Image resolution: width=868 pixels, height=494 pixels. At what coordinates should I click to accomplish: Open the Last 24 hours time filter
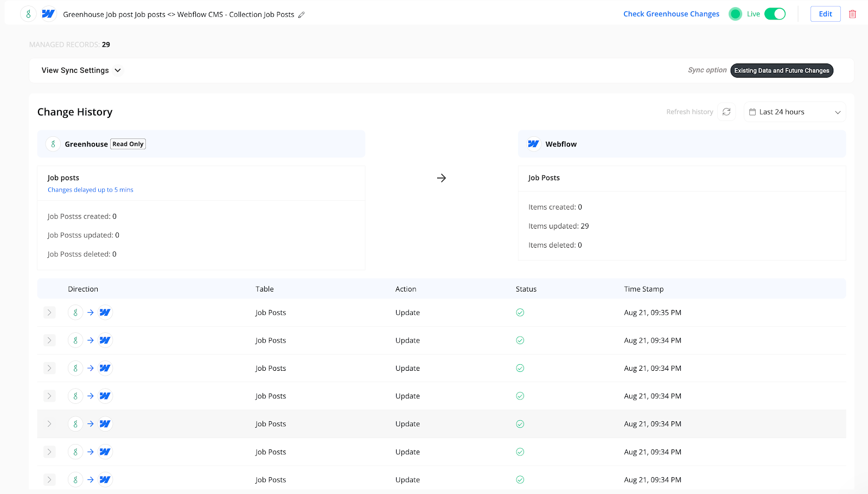click(x=794, y=112)
